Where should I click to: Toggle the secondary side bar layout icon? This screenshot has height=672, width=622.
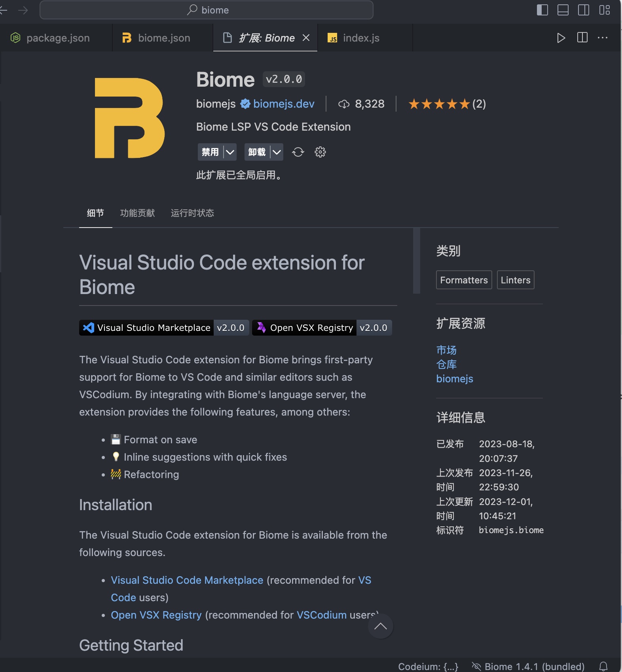pyautogui.click(x=584, y=10)
